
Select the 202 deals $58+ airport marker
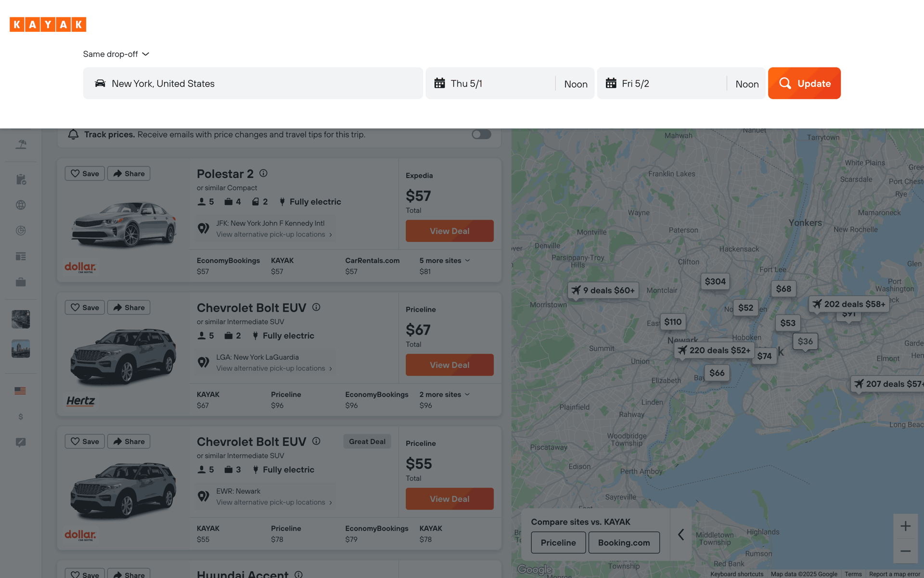[849, 304]
